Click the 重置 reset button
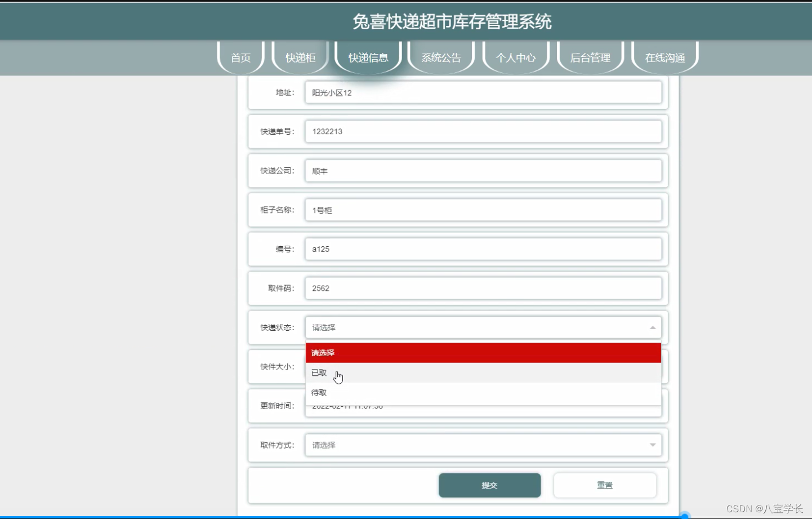The image size is (812, 519). click(x=605, y=485)
